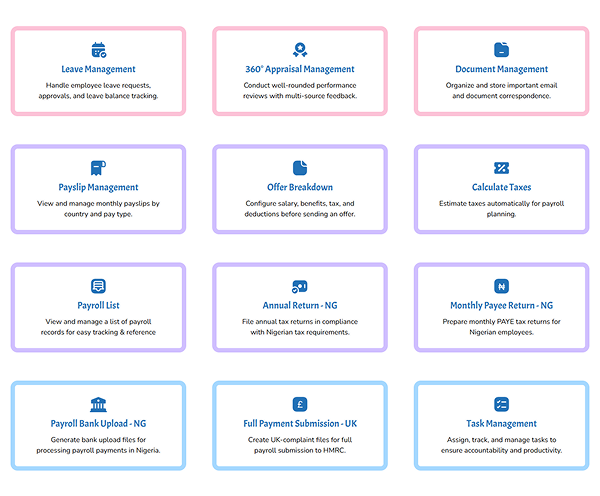The width and height of the screenshot is (600, 496).
Task: Open Task Management heading link
Action: coord(501,424)
